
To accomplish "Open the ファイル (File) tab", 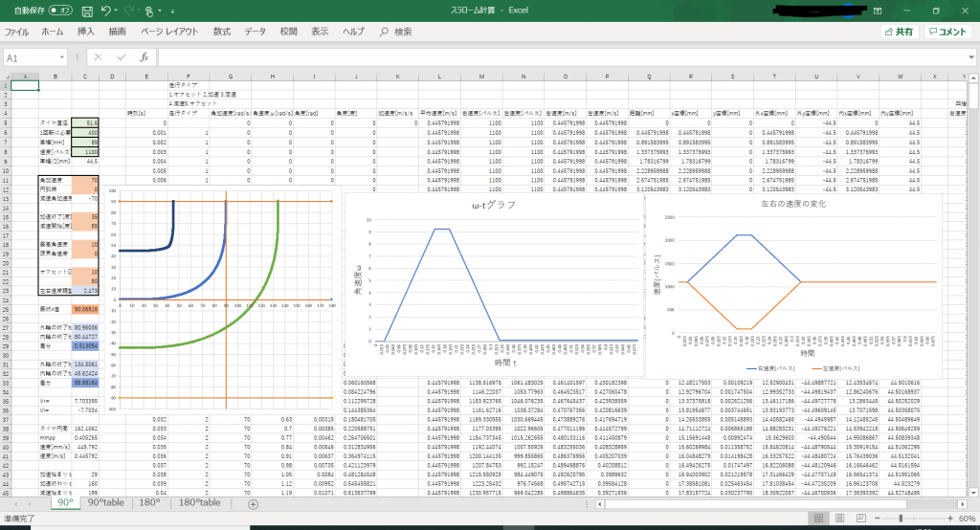I will [17, 32].
